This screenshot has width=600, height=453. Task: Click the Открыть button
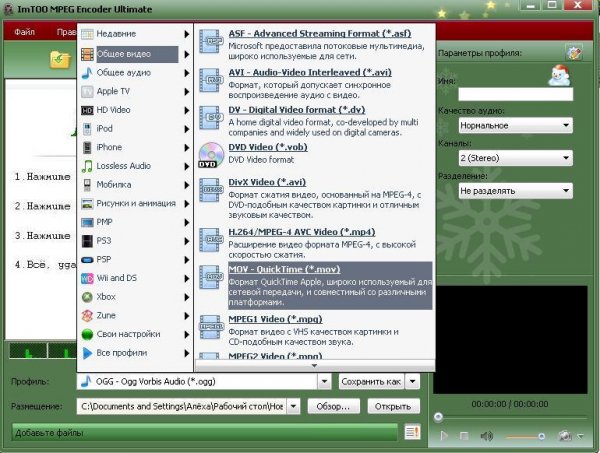[x=393, y=406]
